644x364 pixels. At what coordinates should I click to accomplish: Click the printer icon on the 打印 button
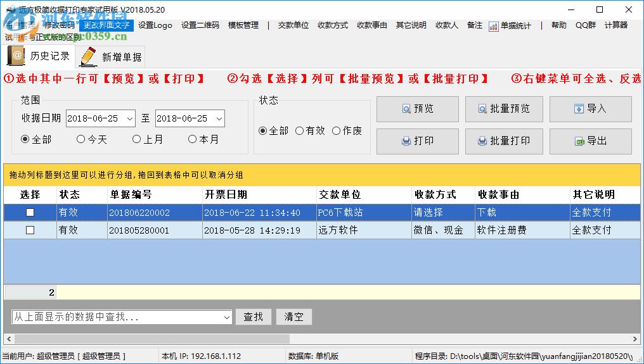point(406,141)
